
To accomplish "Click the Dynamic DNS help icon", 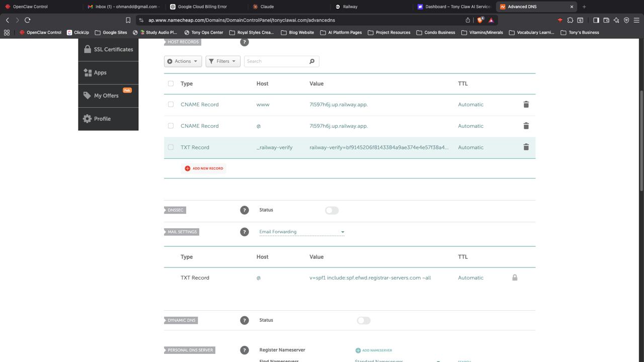I will [x=245, y=320].
